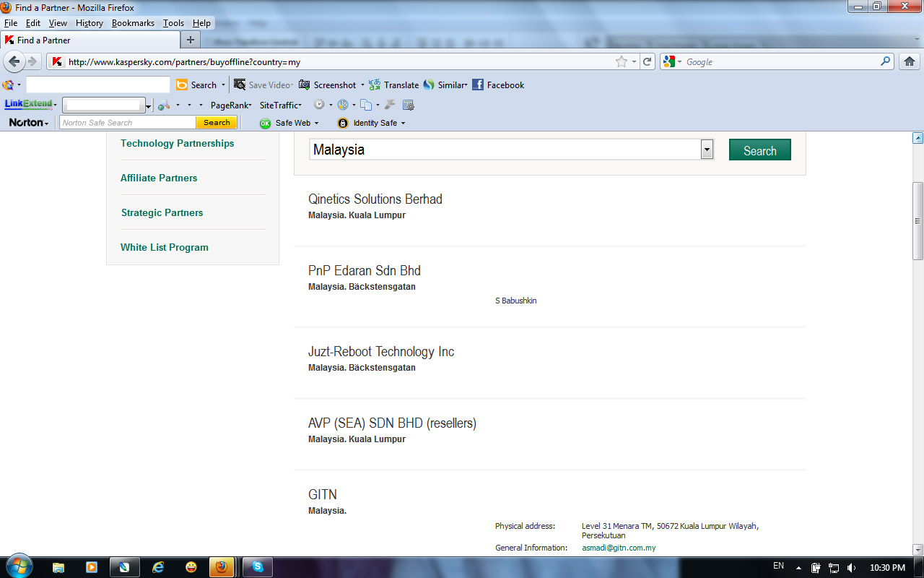Click the yellow Norton Search button
Image resolution: width=924 pixels, height=578 pixels.
tap(217, 123)
